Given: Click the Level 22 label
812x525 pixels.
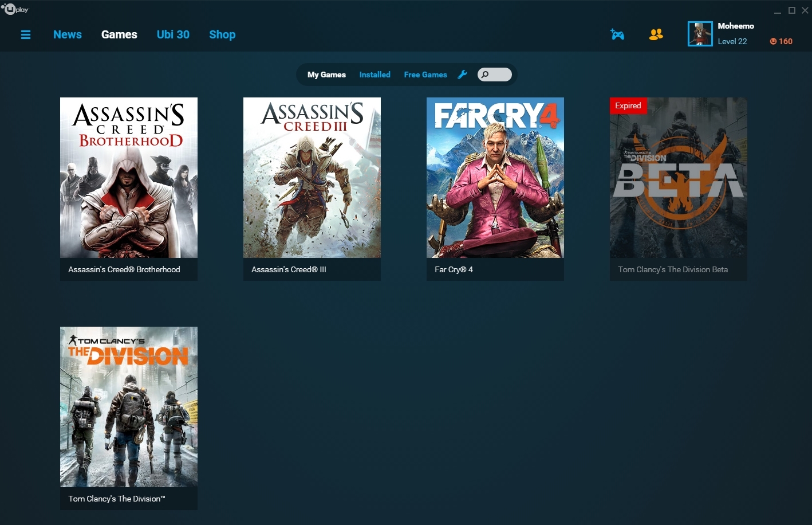Looking at the screenshot, I should [x=732, y=41].
